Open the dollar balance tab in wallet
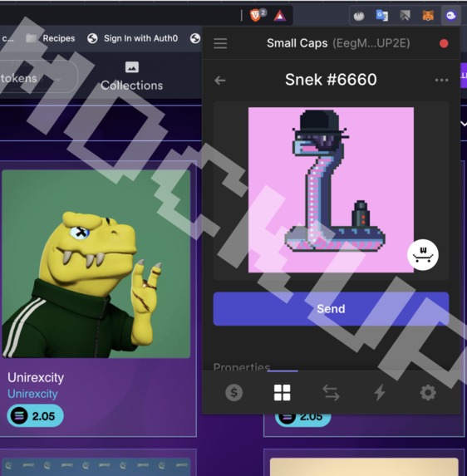Viewport: 467px width, 476px height. tap(233, 393)
